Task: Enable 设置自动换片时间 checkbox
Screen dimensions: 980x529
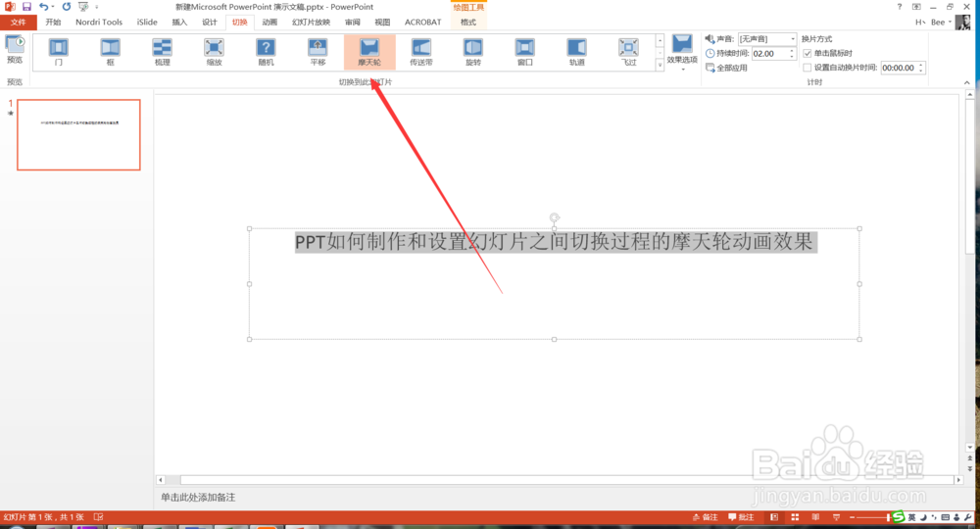Action: pos(807,68)
